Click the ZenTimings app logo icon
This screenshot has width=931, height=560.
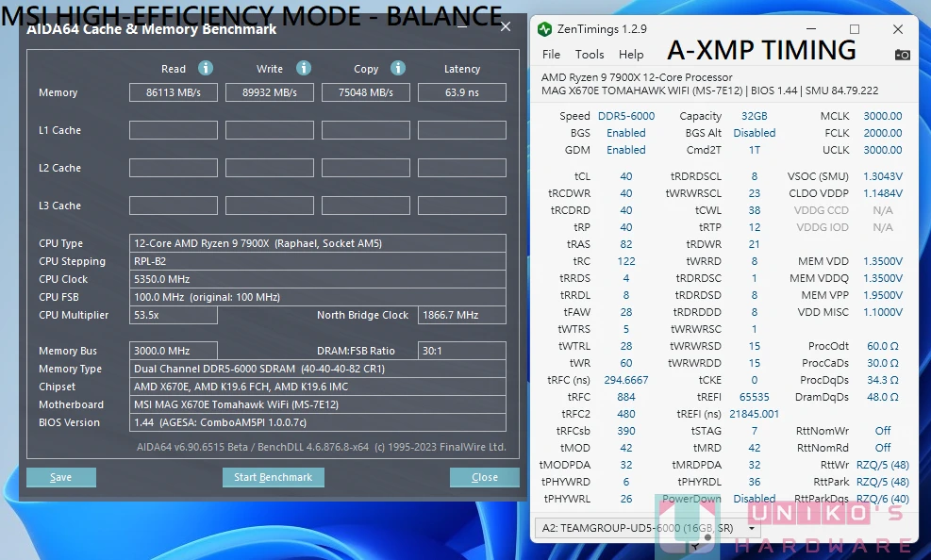pyautogui.click(x=544, y=29)
